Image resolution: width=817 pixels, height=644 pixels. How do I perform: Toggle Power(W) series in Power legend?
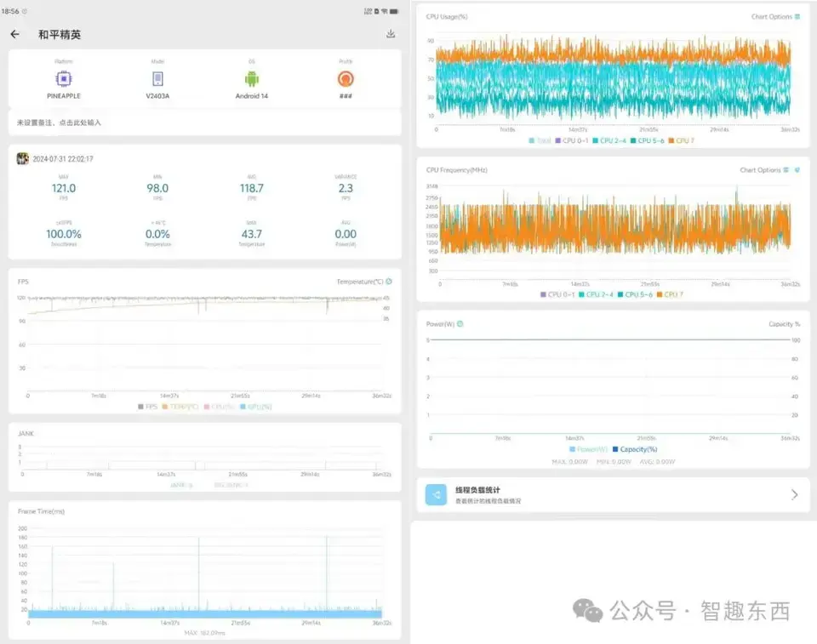[588, 449]
